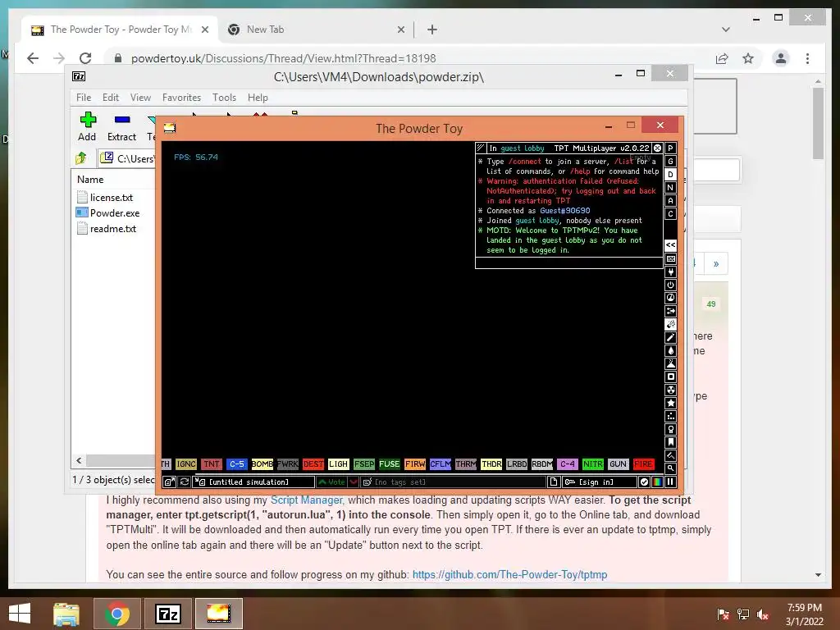840x630 pixels.
Task: Open the Sensors menu (gauge icon)
Action: coord(670,298)
